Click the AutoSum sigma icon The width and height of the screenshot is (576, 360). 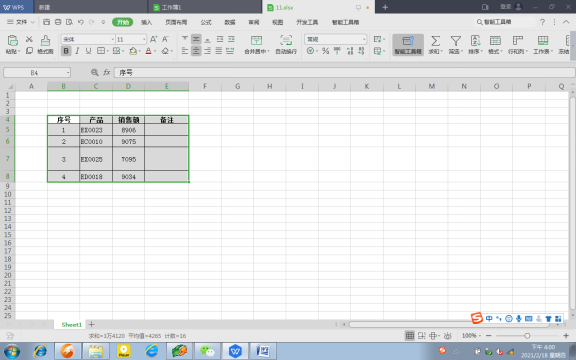(x=435, y=40)
